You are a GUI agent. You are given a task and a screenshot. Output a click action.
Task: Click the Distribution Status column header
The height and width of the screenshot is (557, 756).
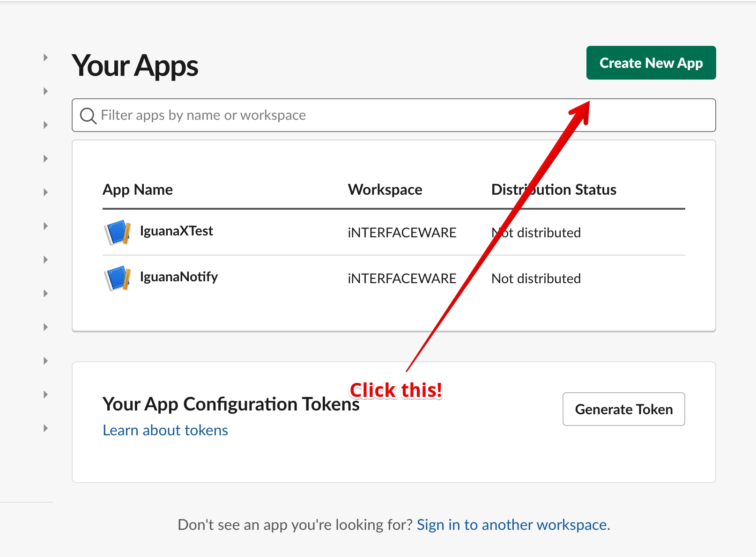pyautogui.click(x=553, y=190)
